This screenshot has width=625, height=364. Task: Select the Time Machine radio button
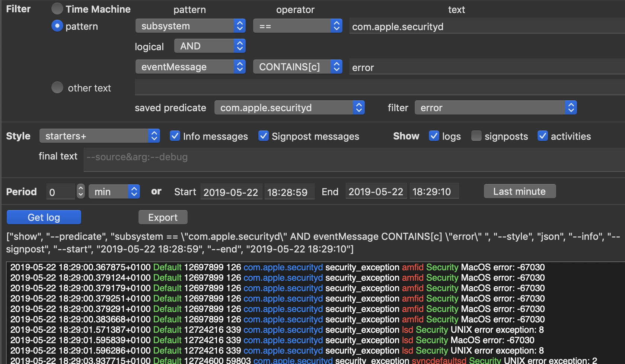click(57, 9)
